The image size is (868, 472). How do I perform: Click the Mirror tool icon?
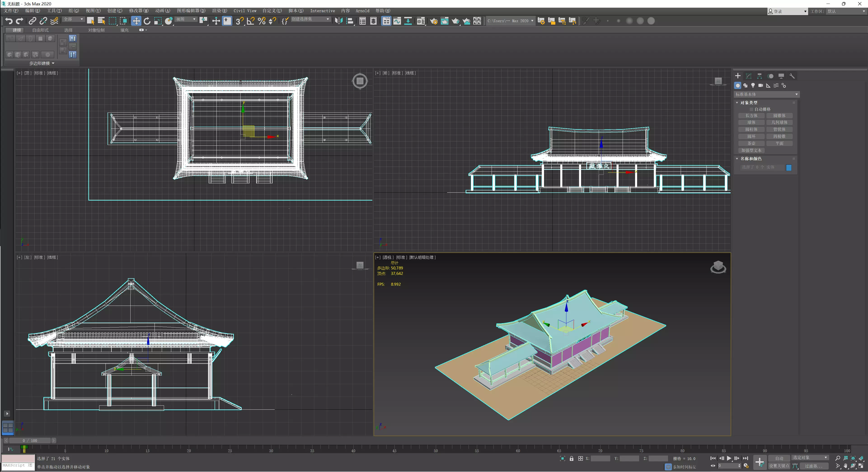pos(339,21)
